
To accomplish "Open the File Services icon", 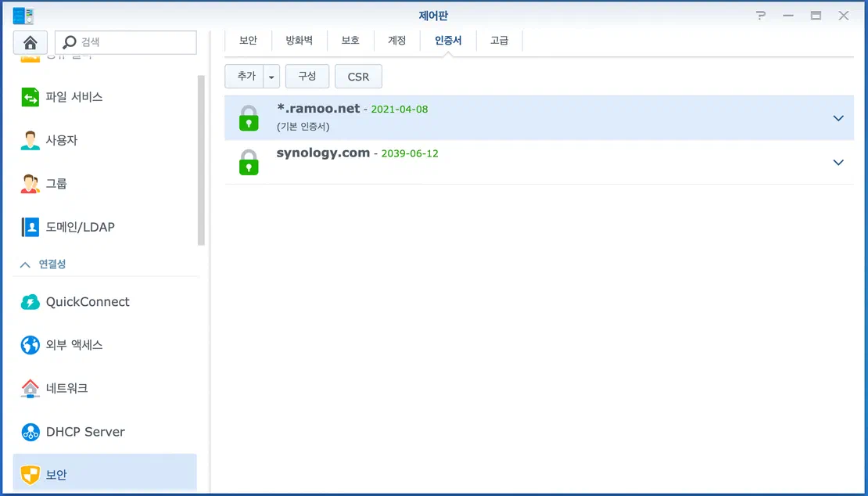I will click(30, 97).
